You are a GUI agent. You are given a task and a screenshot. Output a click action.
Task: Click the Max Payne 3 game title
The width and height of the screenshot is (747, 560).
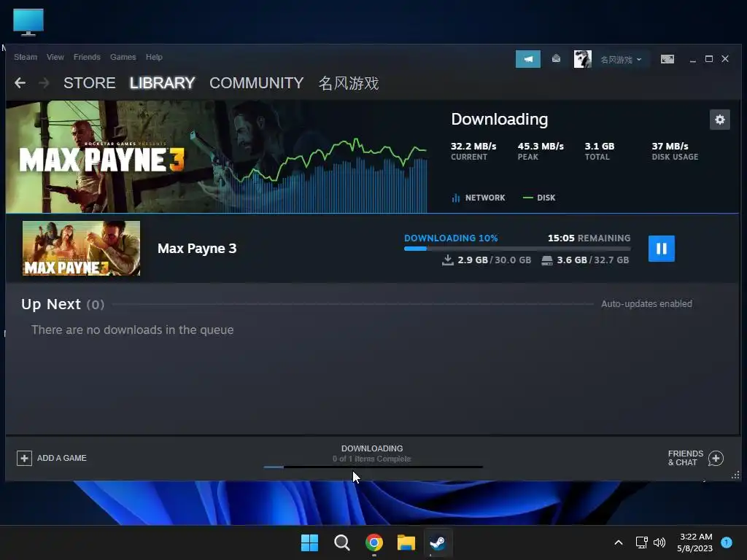197,249
